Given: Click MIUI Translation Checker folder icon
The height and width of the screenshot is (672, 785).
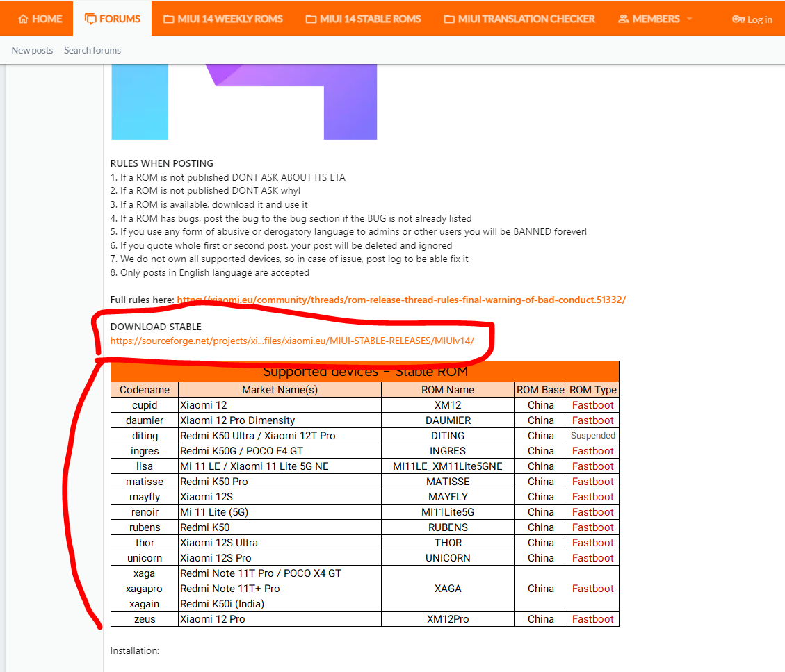Looking at the screenshot, I should [x=449, y=19].
